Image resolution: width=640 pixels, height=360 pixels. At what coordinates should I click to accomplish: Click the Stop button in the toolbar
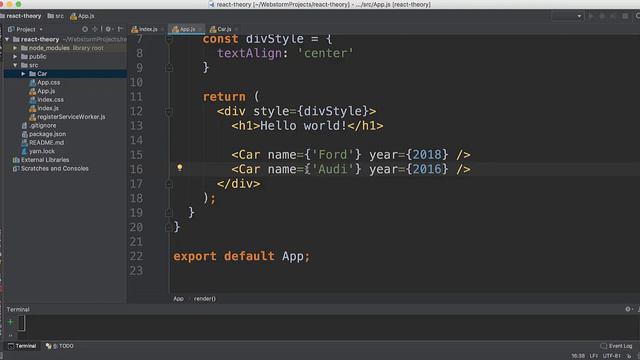point(625,16)
